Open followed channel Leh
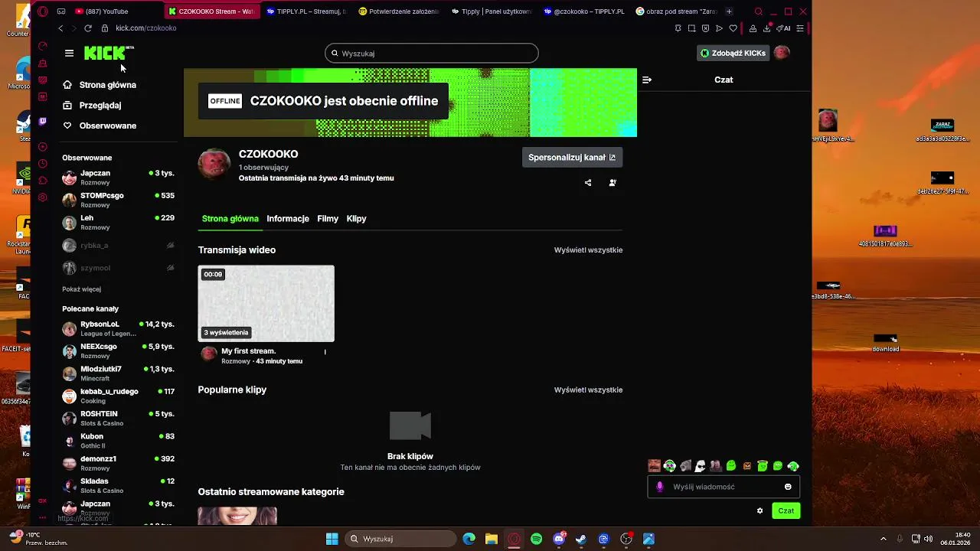980x551 pixels. [x=118, y=222]
